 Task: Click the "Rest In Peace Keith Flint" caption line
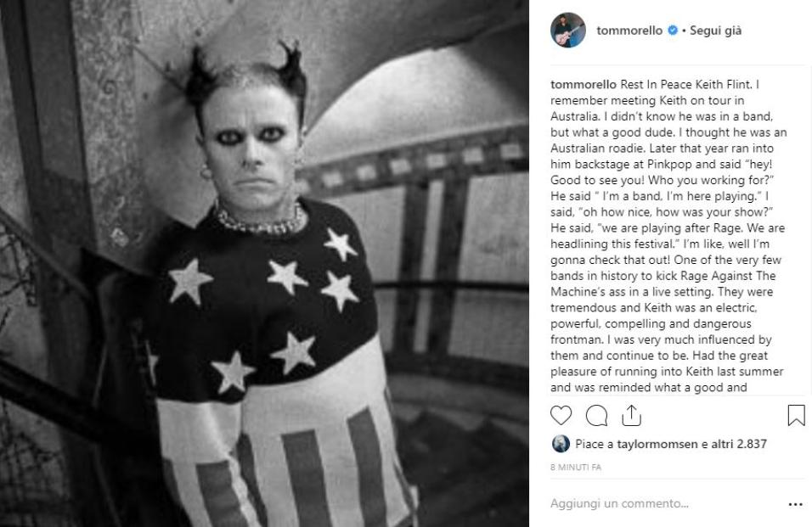point(685,84)
